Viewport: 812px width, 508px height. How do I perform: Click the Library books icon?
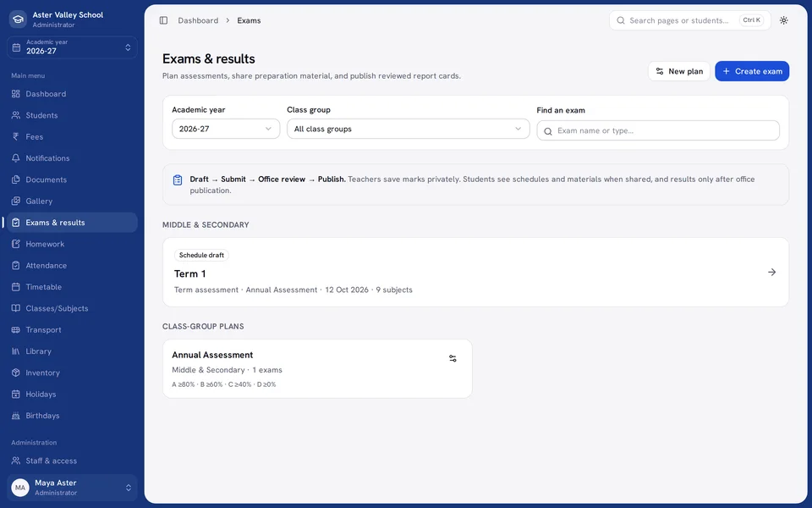click(x=15, y=351)
